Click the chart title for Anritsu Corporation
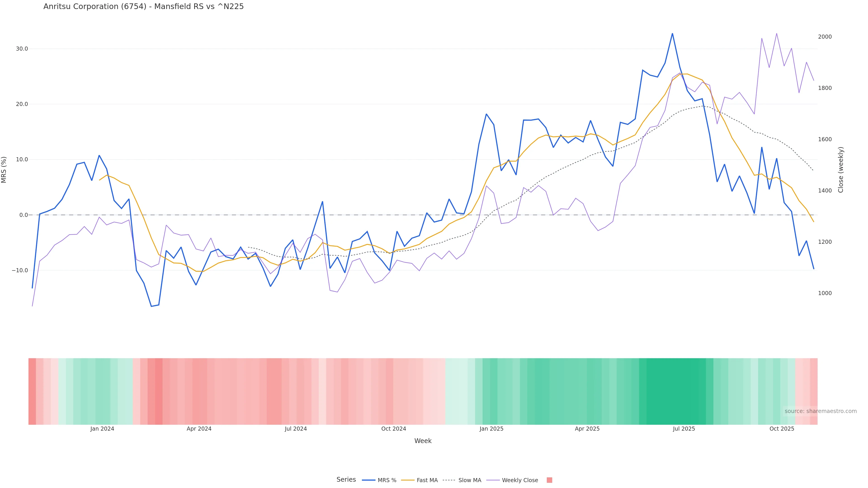Screen dimensions: 868x488 [x=144, y=7]
